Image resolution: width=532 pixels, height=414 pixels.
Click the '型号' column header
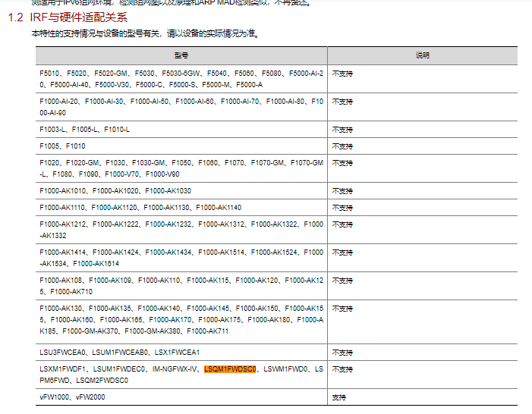pyautogui.click(x=181, y=55)
